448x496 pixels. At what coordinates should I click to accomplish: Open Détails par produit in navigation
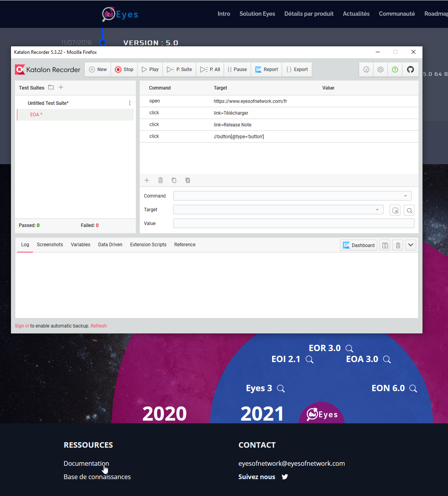tap(309, 14)
